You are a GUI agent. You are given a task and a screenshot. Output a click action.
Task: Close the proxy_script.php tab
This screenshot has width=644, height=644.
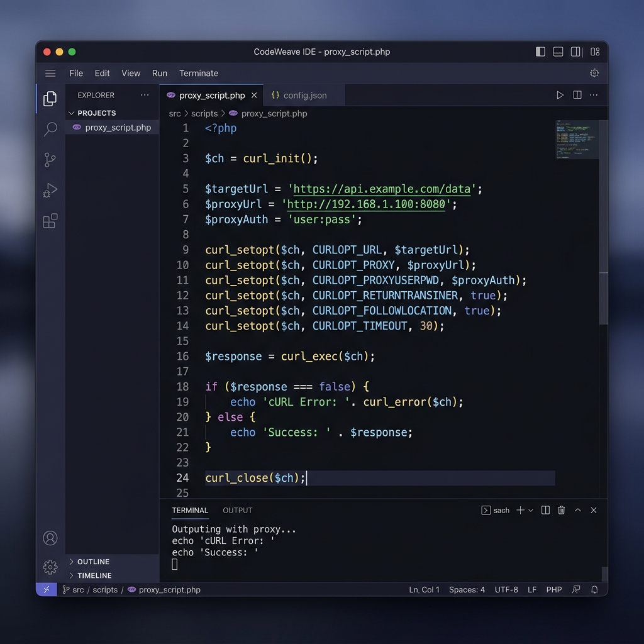coord(254,96)
